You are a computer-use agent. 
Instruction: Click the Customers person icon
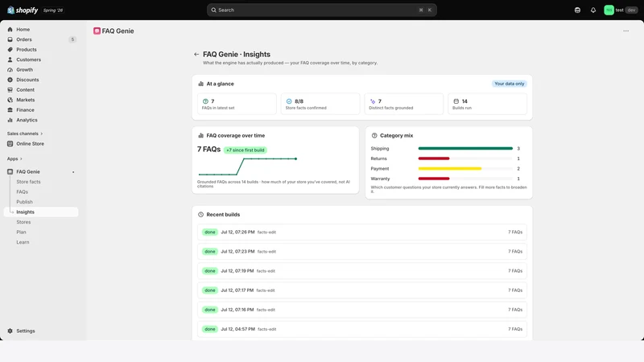(x=10, y=60)
